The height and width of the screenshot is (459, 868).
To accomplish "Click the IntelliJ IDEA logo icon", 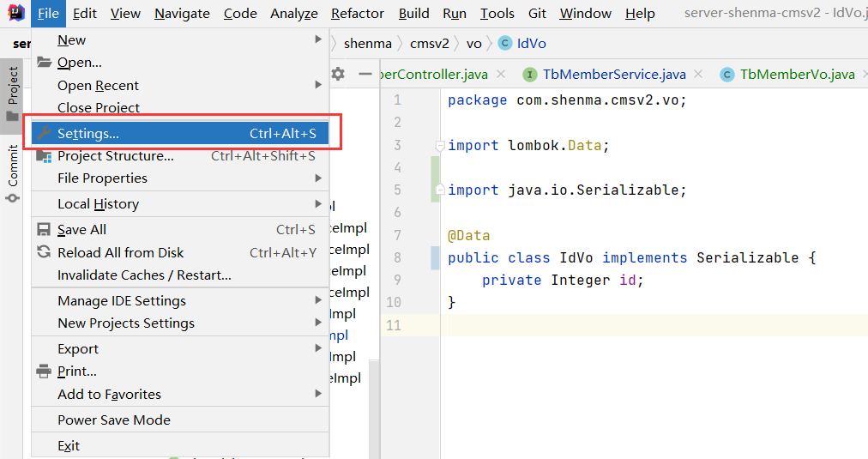I will [15, 12].
